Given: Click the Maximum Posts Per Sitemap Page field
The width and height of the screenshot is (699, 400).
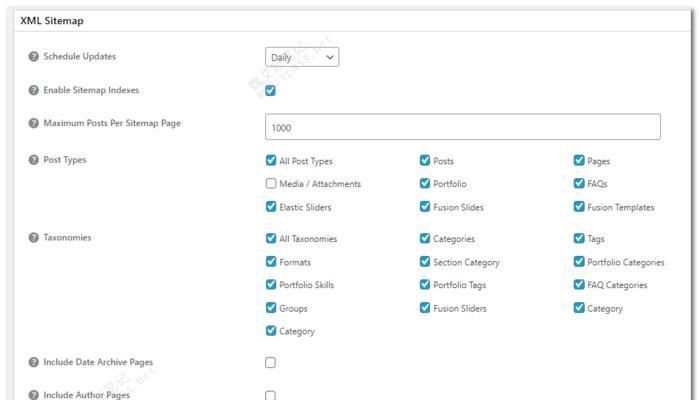Looking at the screenshot, I should pos(462,128).
